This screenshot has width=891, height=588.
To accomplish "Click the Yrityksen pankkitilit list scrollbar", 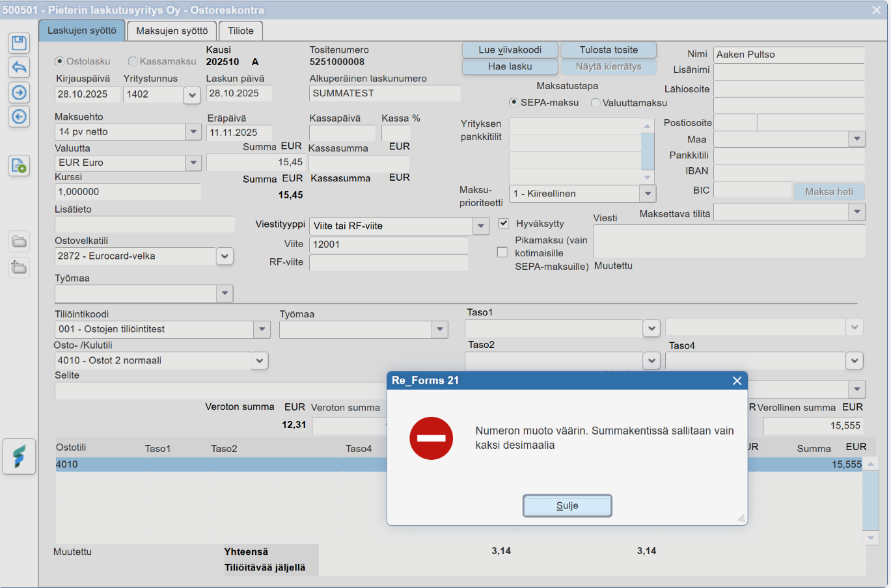I will tap(647, 150).
